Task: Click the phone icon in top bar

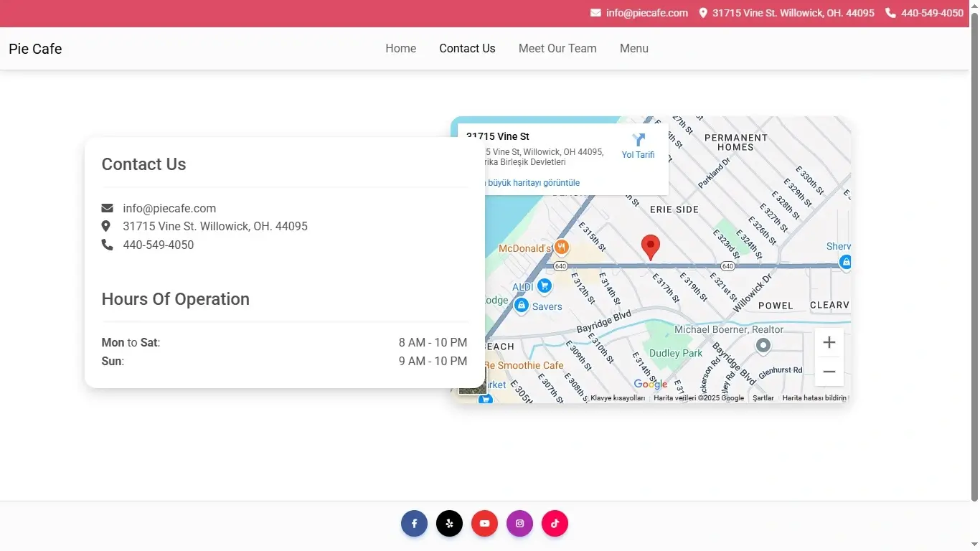Action: 890,13
